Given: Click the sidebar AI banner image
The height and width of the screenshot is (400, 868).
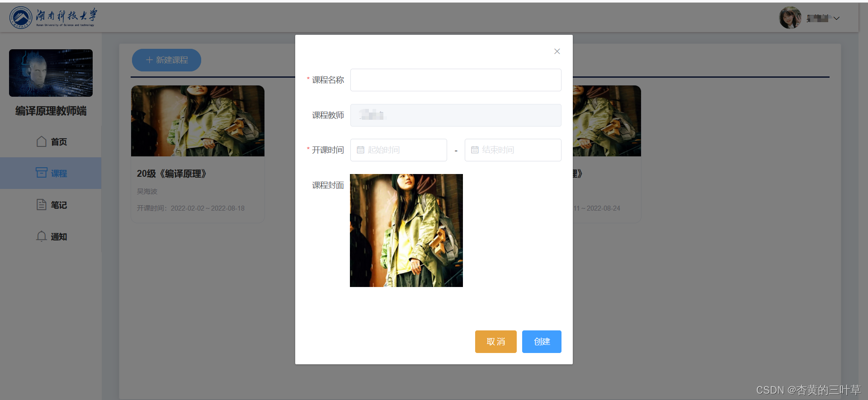Looking at the screenshot, I should [51, 73].
